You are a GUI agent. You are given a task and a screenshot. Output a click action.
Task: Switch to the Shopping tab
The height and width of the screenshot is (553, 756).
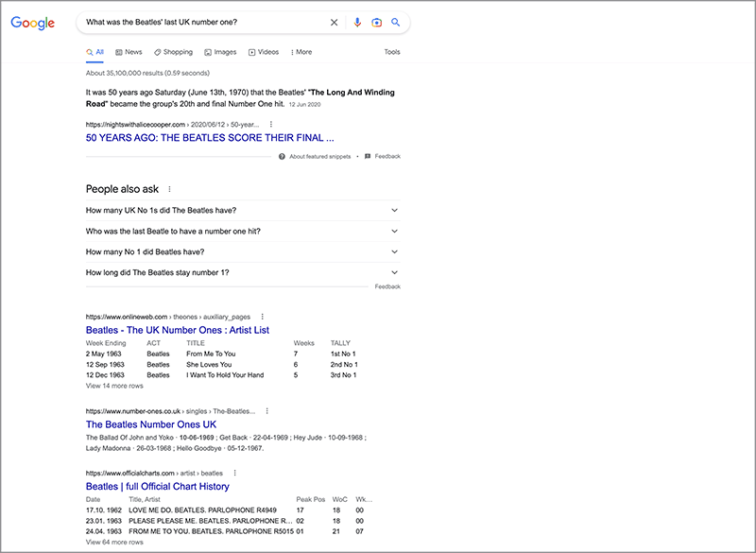(173, 52)
